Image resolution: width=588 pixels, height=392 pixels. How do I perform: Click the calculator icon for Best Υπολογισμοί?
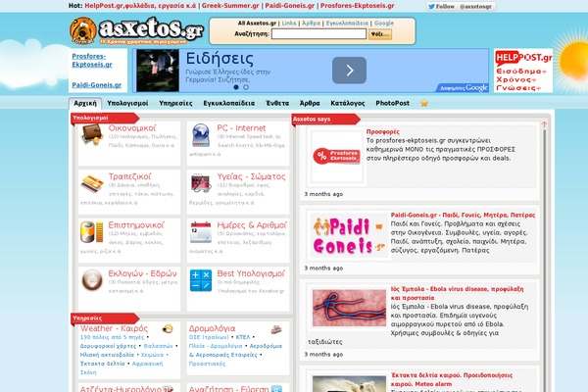[x=201, y=280]
